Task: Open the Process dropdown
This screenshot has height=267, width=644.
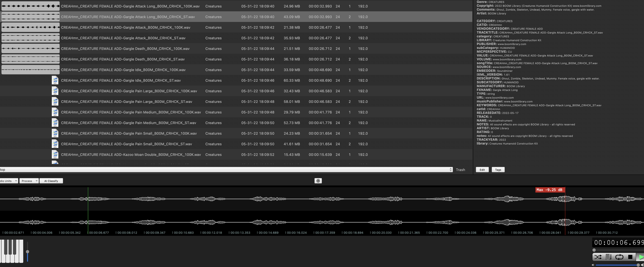Action: pos(29,181)
